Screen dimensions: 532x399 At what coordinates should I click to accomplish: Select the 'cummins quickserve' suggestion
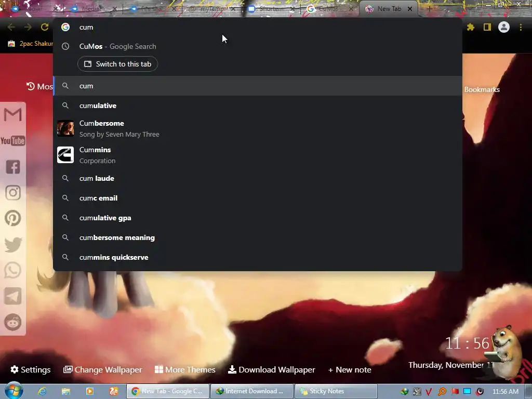coord(258,257)
